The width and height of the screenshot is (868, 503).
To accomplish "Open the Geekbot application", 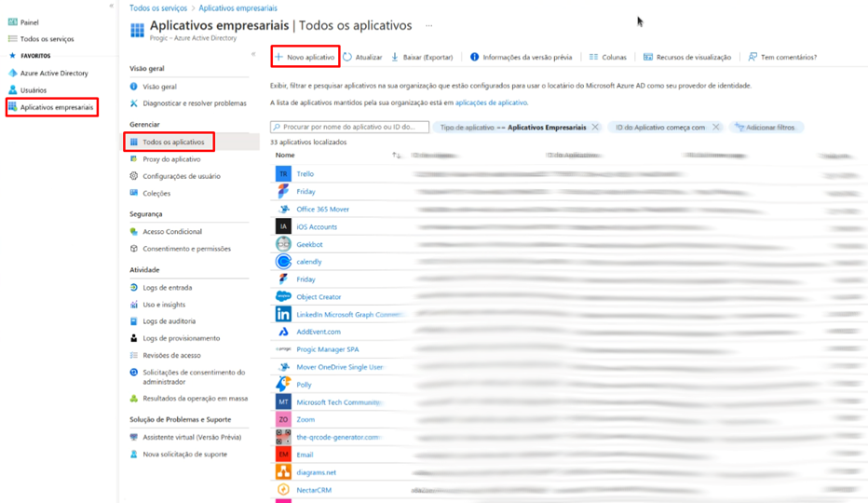I will click(x=309, y=244).
